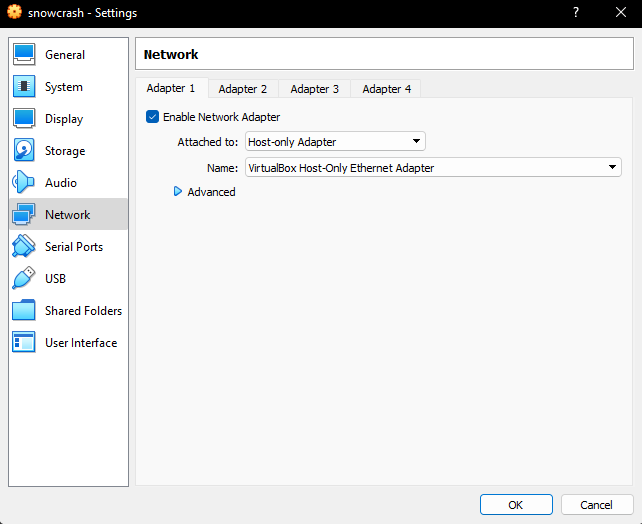Click the General label in sidebar

point(65,55)
